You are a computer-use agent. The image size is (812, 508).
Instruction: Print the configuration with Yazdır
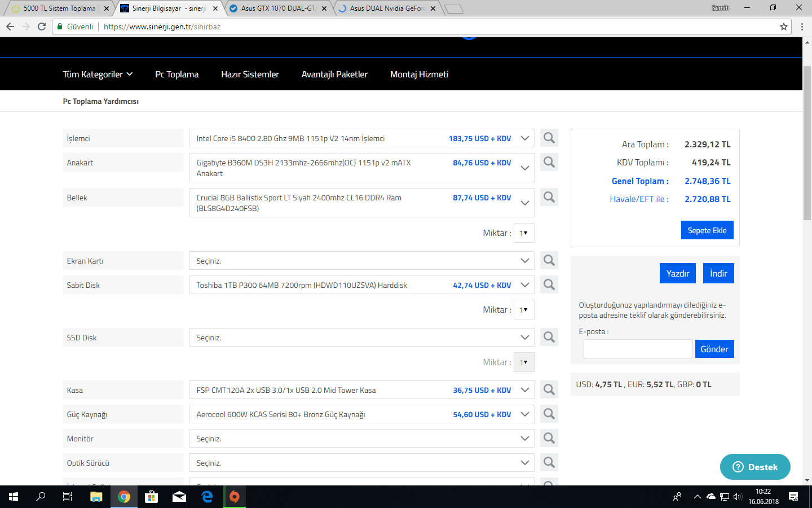click(678, 273)
